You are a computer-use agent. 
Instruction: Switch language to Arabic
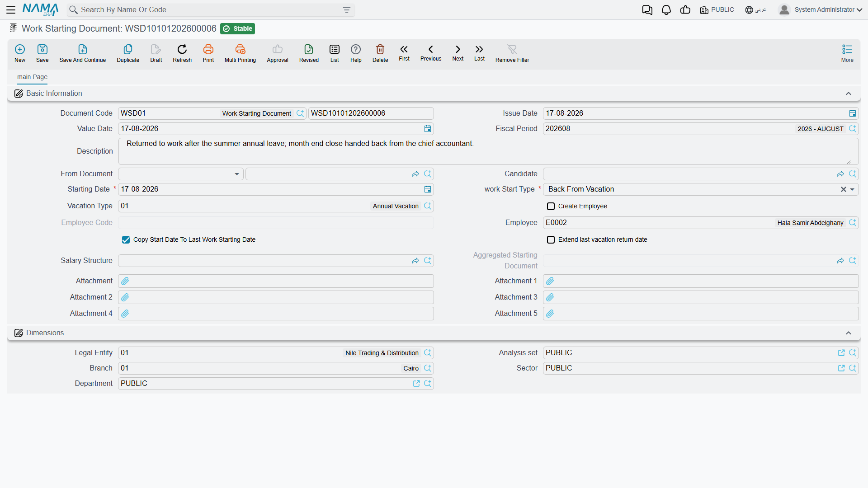756,10
